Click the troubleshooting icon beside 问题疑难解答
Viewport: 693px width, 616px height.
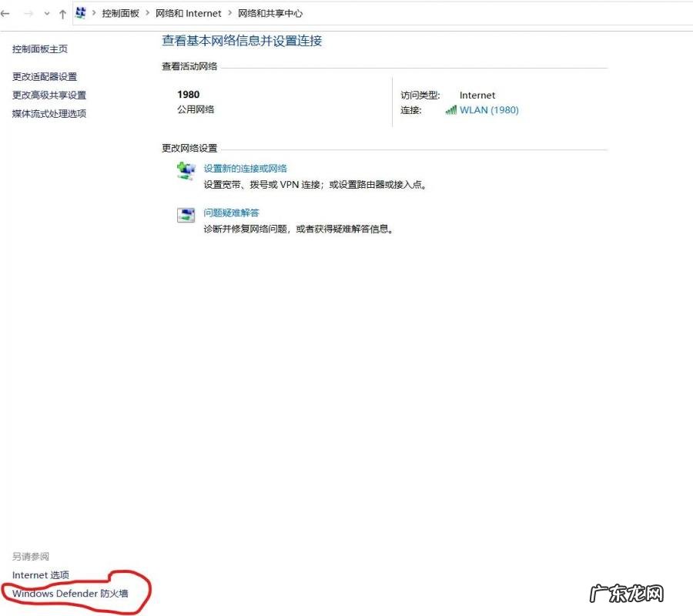pos(186,216)
